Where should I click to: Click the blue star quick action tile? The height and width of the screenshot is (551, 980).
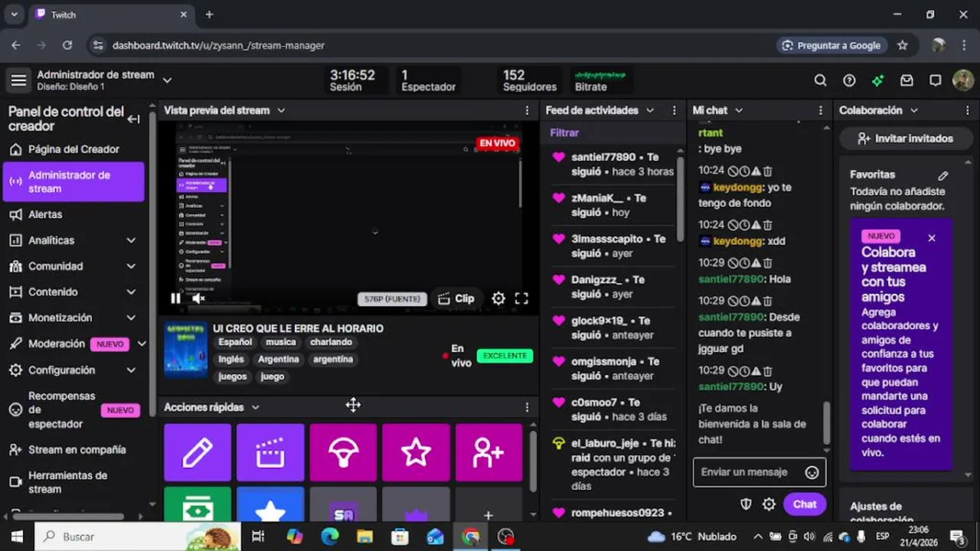tap(270, 505)
